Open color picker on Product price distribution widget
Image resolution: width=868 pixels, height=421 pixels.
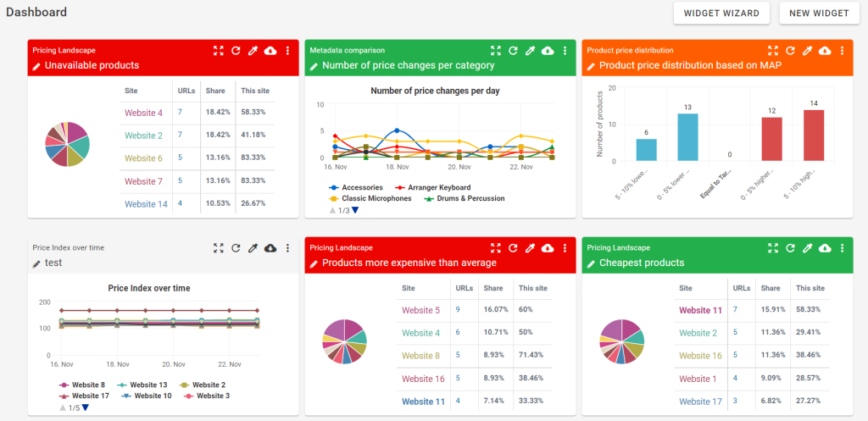[x=807, y=51]
